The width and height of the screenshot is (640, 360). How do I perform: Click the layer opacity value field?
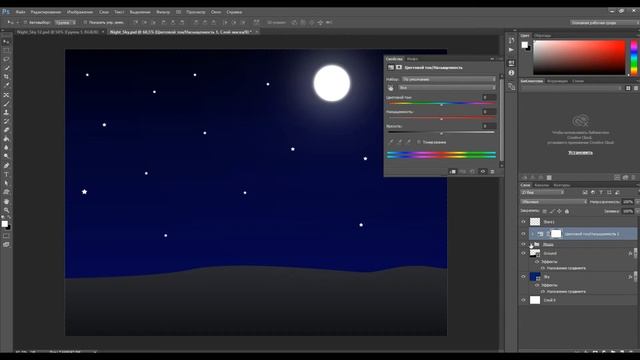pyautogui.click(x=628, y=202)
